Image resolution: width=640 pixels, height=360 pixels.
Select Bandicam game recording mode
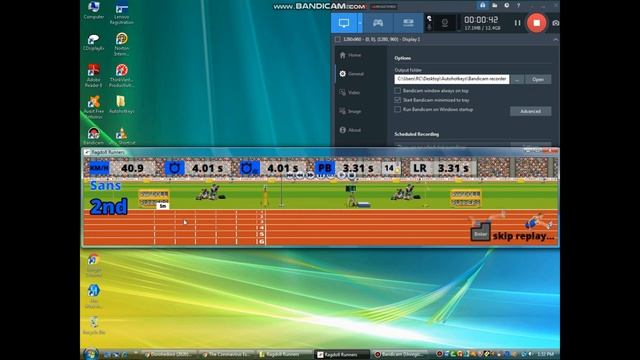pos(378,23)
